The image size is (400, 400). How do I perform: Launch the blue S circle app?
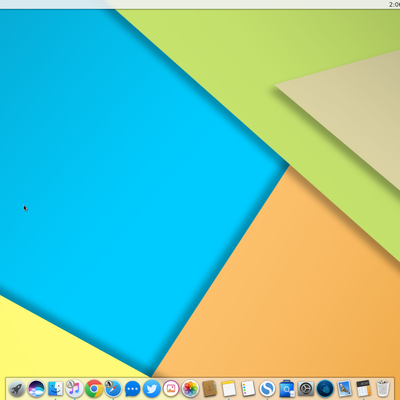click(x=267, y=388)
